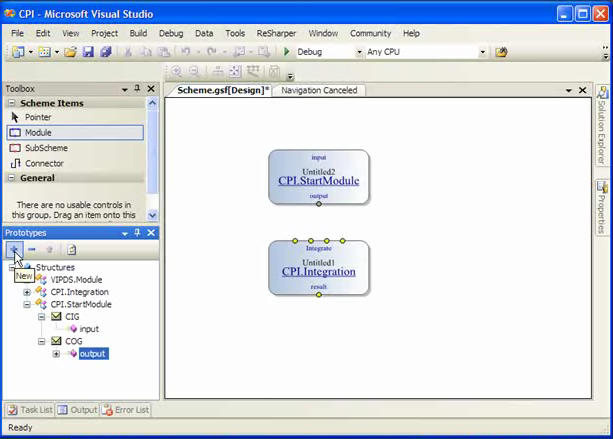The width and height of the screenshot is (613, 439).
Task: Select the Connector tool in Toolbox
Action: click(43, 163)
